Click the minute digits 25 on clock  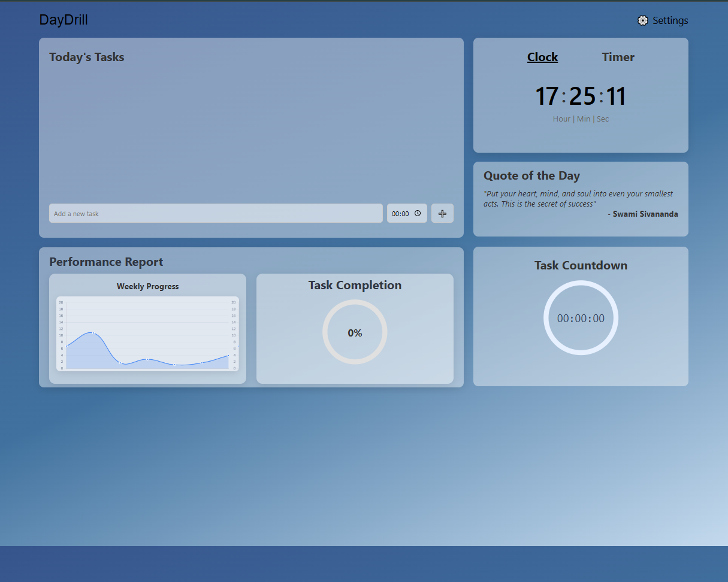point(582,96)
